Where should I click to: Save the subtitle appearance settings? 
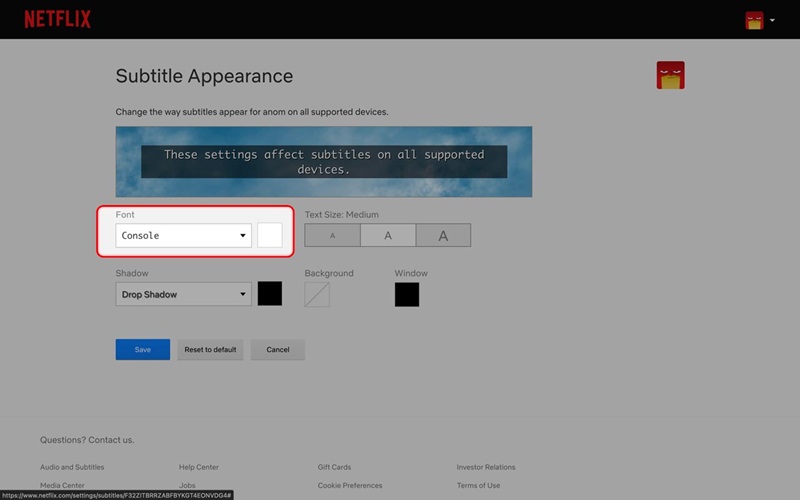click(x=143, y=350)
